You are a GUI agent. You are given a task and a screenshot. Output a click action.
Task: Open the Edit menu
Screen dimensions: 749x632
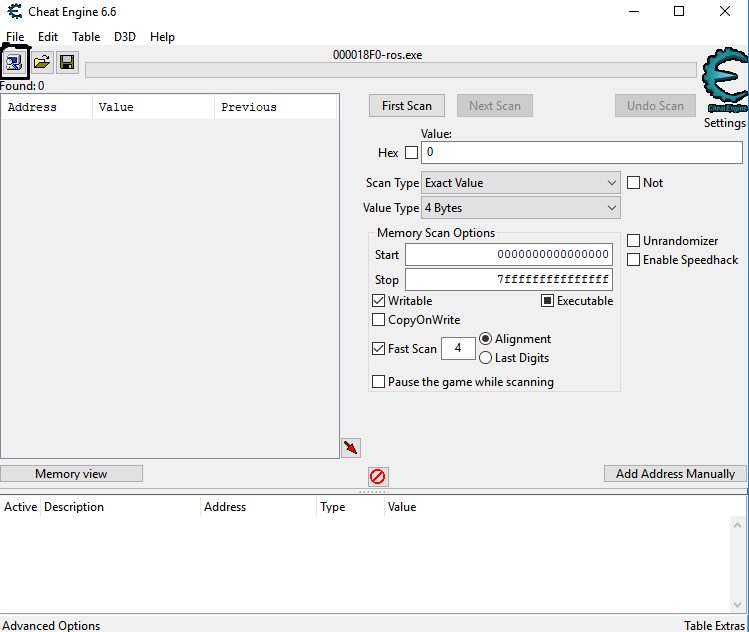click(x=48, y=37)
